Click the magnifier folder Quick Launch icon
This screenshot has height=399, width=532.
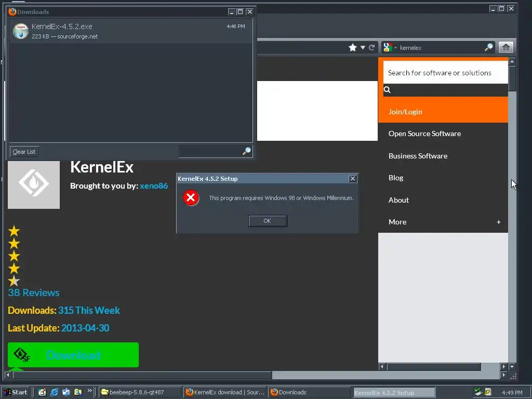(78, 392)
